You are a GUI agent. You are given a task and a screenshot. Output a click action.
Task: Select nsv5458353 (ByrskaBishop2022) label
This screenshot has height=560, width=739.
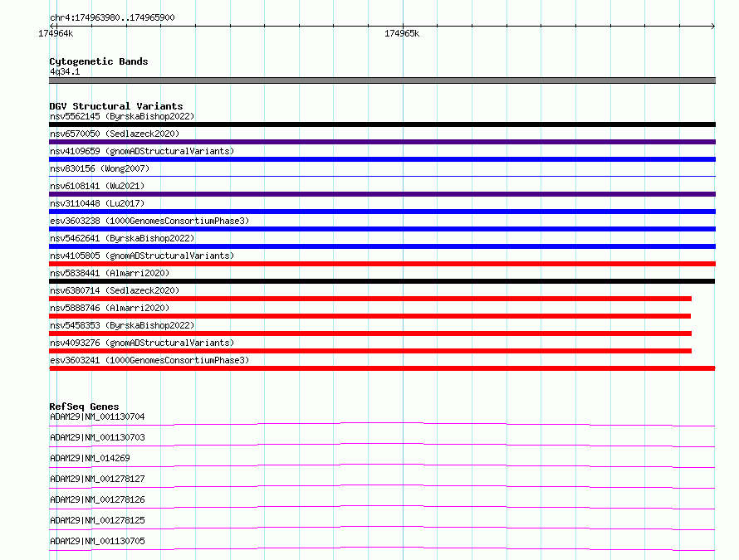[122, 325]
